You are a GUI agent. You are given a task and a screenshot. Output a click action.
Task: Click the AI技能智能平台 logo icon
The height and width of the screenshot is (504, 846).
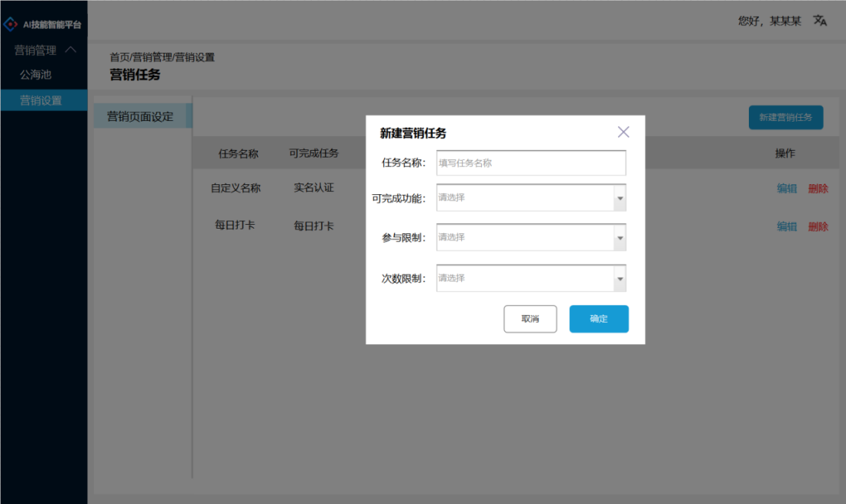click(x=10, y=22)
